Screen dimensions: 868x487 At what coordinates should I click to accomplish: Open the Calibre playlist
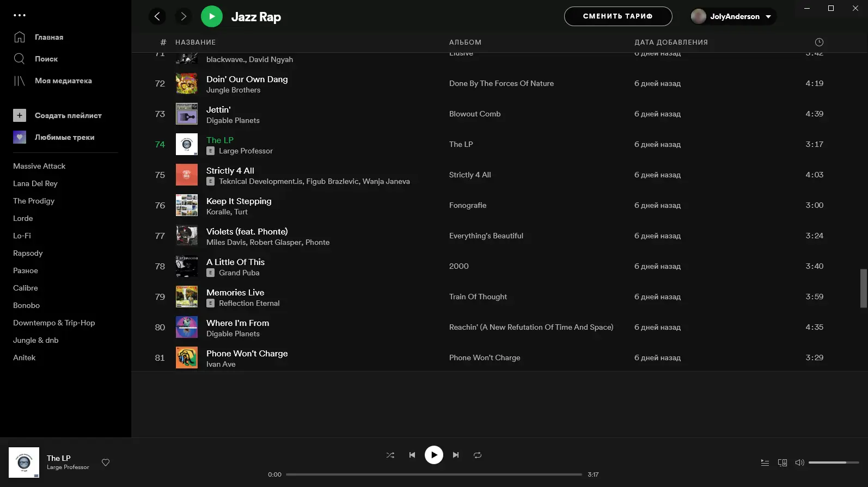click(26, 288)
